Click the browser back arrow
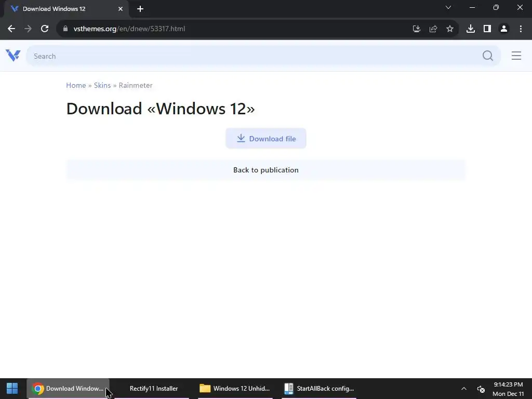This screenshot has width=532, height=399. click(x=11, y=29)
